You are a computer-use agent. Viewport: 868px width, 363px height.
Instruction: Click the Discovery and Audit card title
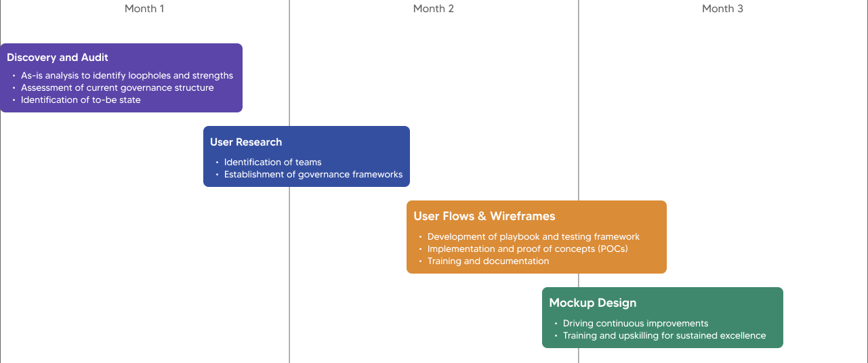58,58
